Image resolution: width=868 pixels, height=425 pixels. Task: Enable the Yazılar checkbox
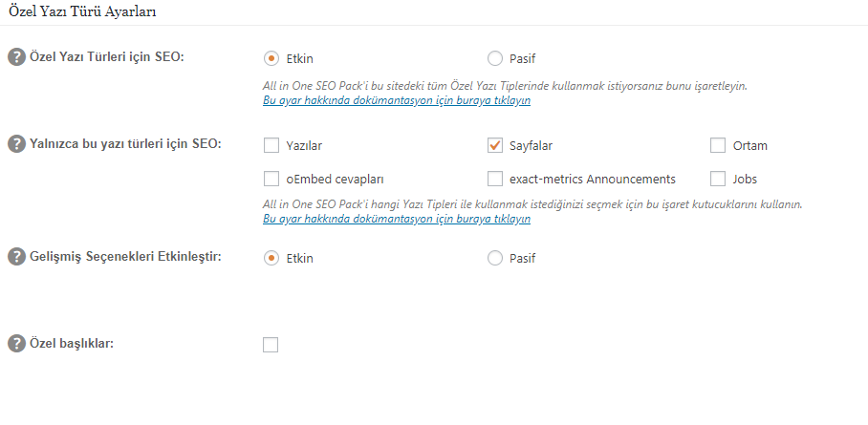[x=271, y=145]
